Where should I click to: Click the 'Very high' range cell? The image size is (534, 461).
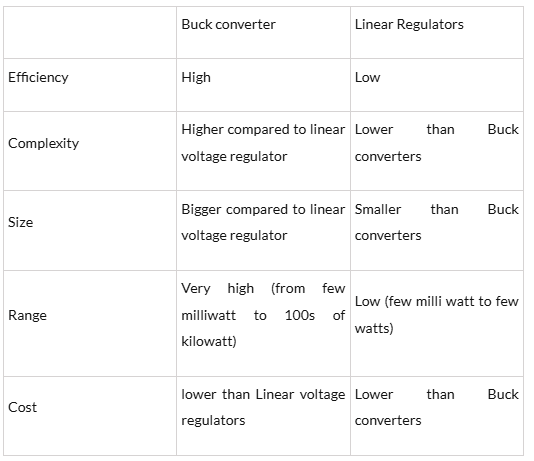[263, 324]
